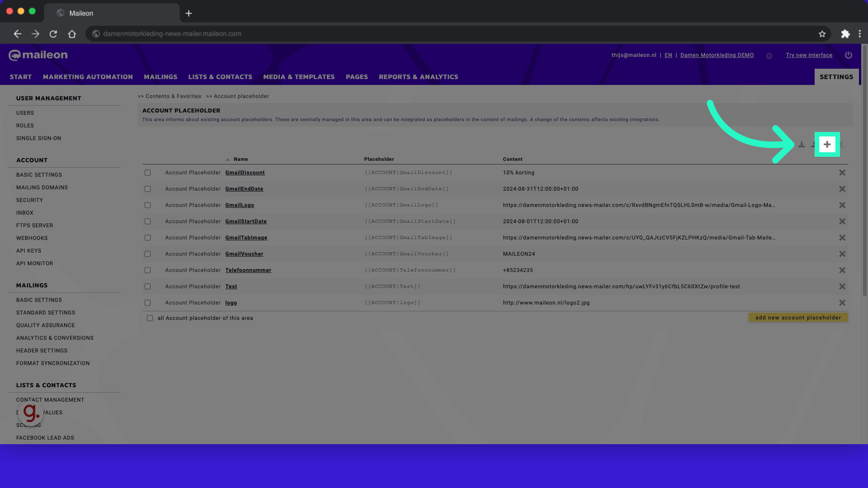Delete the GmailTabImage placeholder row
Image resolution: width=868 pixels, height=488 pixels.
(x=842, y=238)
